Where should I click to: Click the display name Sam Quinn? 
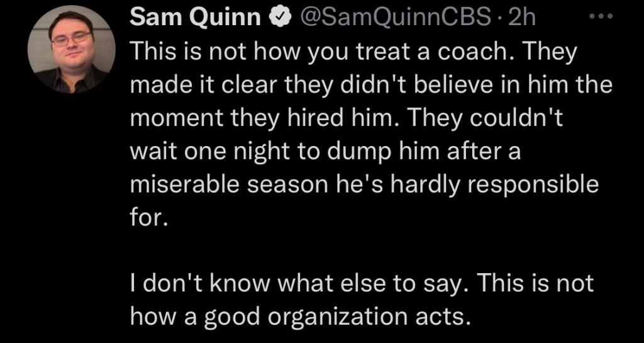pyautogui.click(x=196, y=20)
